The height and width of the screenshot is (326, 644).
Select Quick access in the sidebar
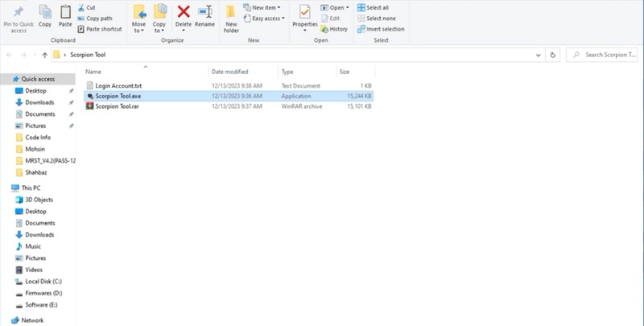(38, 79)
